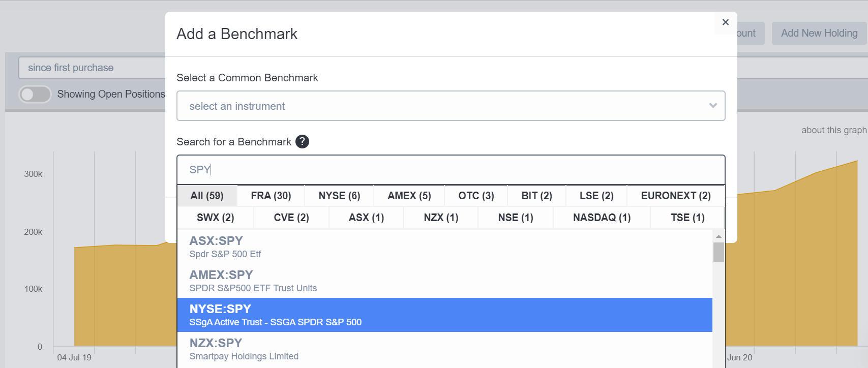Click the SPY benchmark search field
This screenshot has height=368, width=868.
(451, 170)
